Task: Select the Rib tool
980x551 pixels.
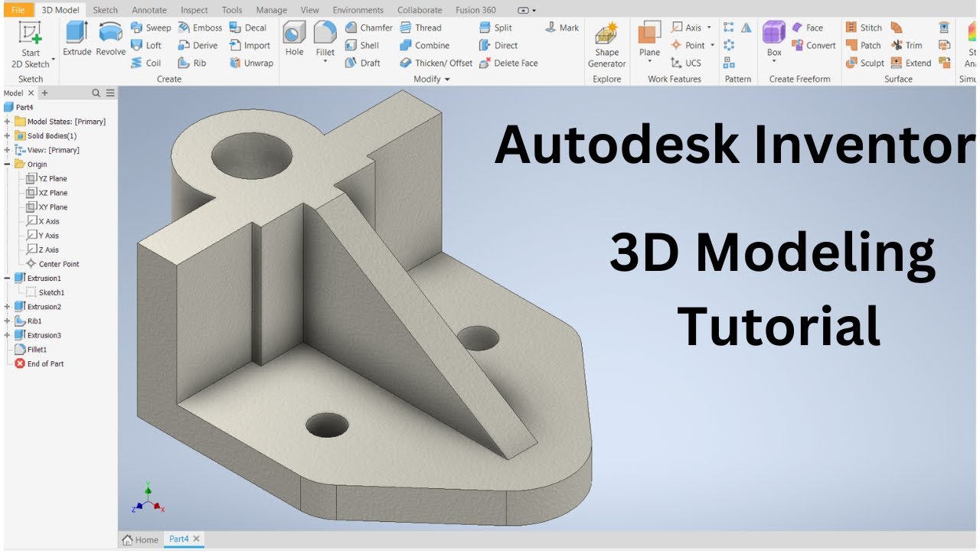Action: click(x=192, y=63)
